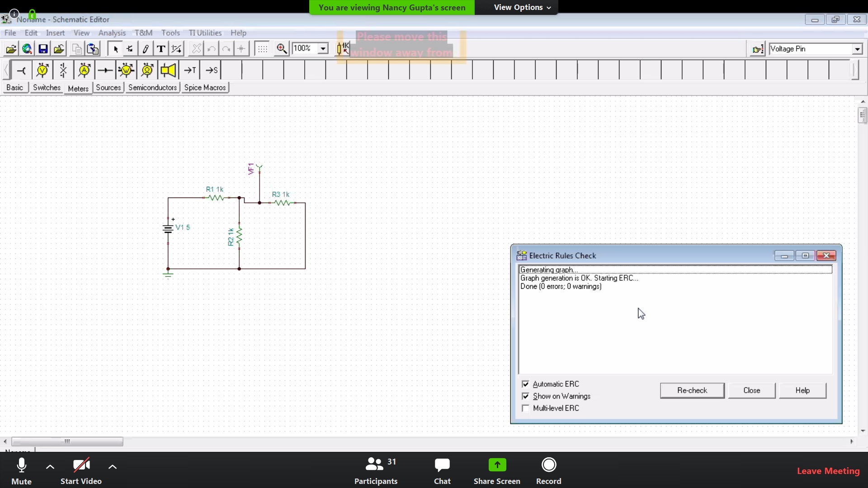
Task: Select the last component tool
Action: (x=130, y=49)
